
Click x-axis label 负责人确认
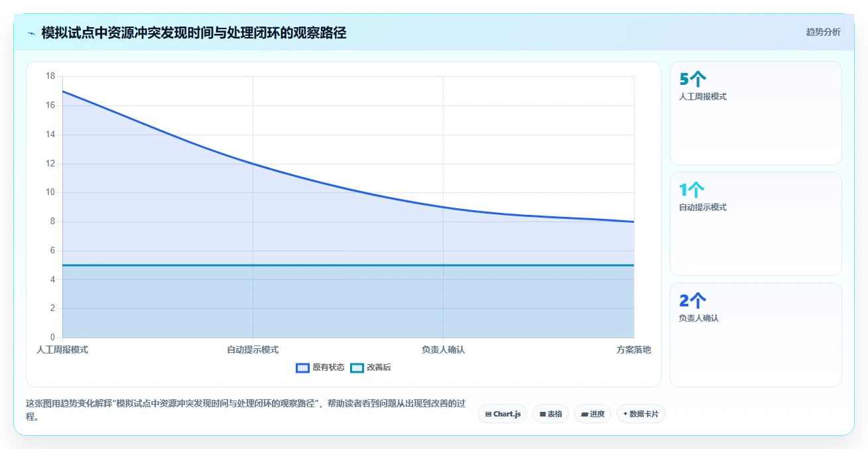point(443,350)
